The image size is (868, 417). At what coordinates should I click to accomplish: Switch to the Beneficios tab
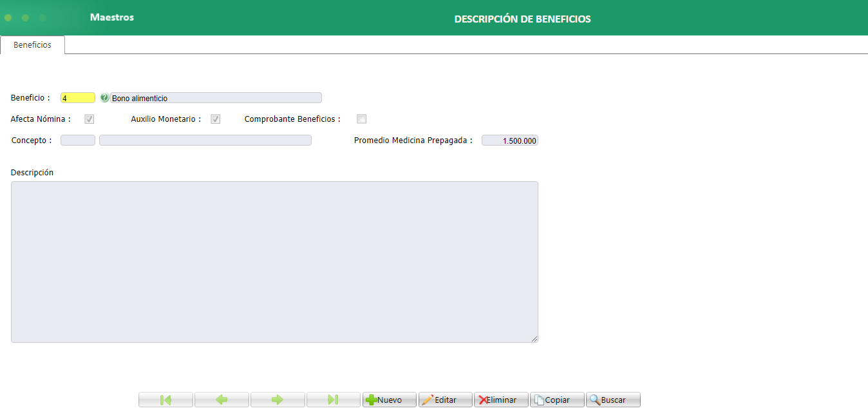click(32, 45)
